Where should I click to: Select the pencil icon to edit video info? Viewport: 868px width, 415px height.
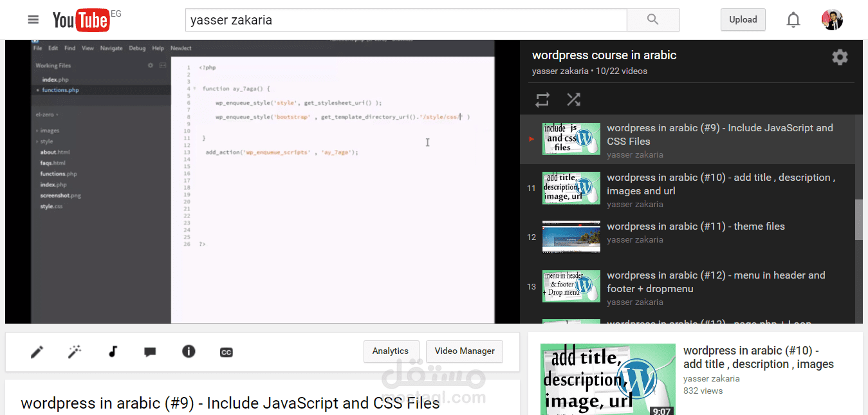pos(37,351)
